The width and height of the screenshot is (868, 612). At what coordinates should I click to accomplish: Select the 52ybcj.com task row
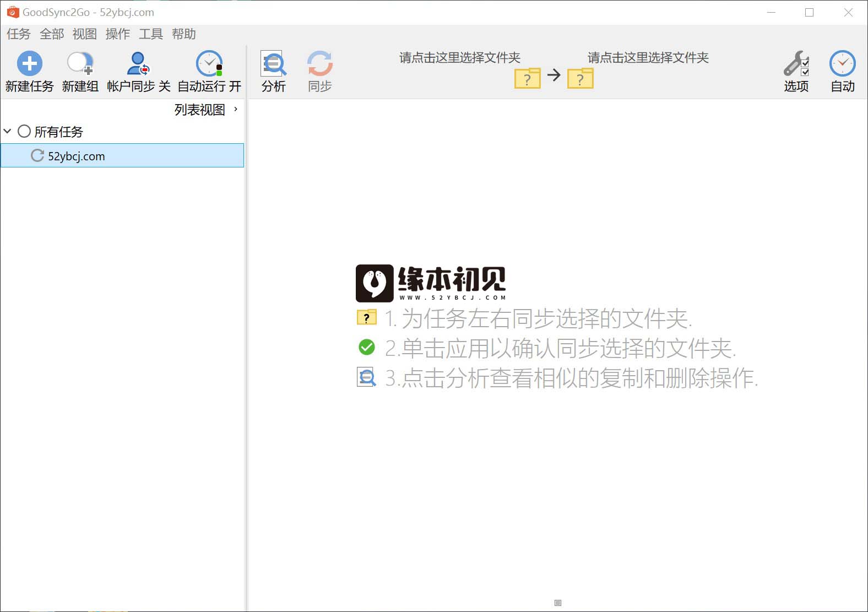[x=122, y=155]
